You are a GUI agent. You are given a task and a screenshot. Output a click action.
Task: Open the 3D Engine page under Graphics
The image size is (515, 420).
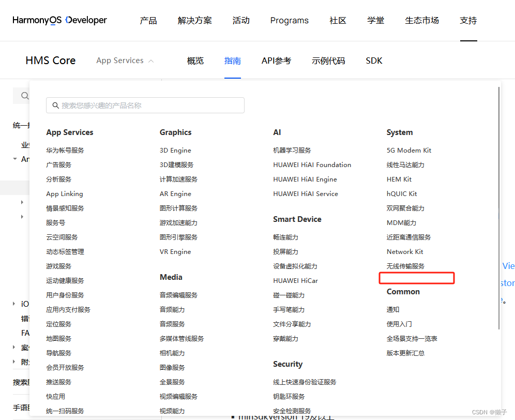174,150
